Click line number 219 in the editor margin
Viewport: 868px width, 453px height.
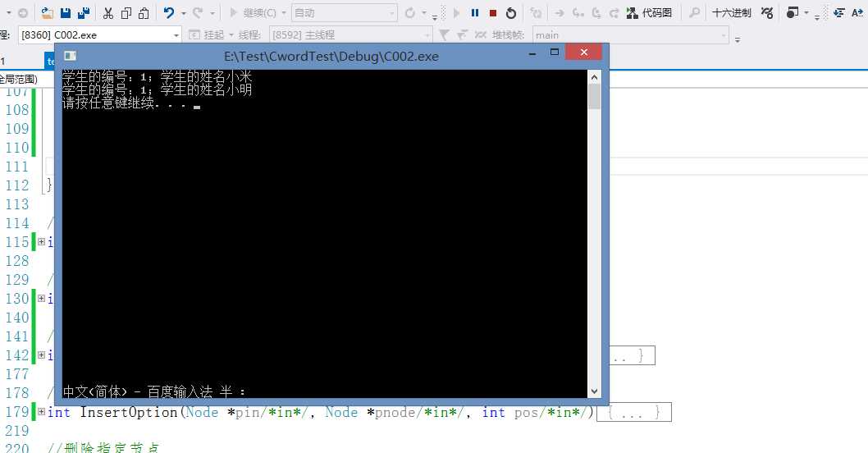click(x=16, y=431)
